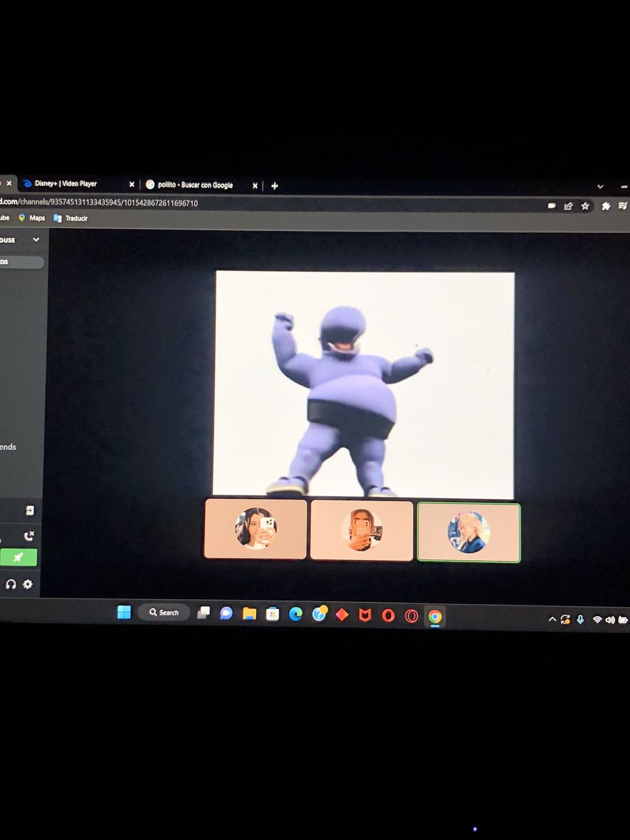This screenshot has height=840, width=630.
Task: Select the shared screen stream of purple character
Action: [x=363, y=384]
